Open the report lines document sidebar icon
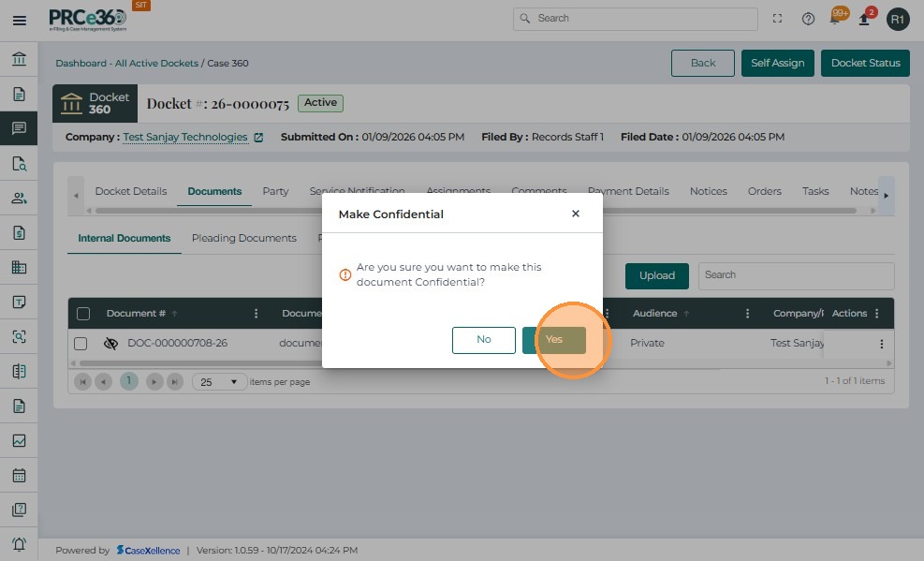924x561 pixels. (19, 406)
